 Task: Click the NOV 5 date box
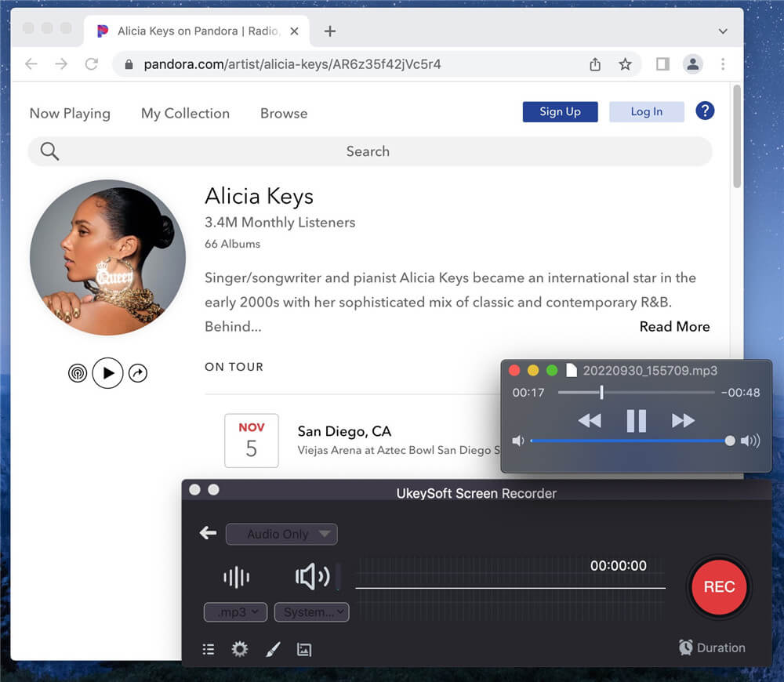tap(252, 441)
